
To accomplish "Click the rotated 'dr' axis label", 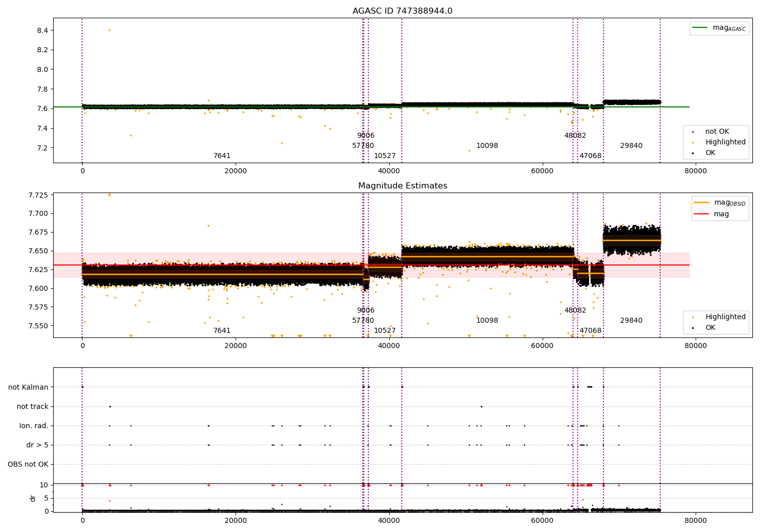I will pyautogui.click(x=33, y=498).
